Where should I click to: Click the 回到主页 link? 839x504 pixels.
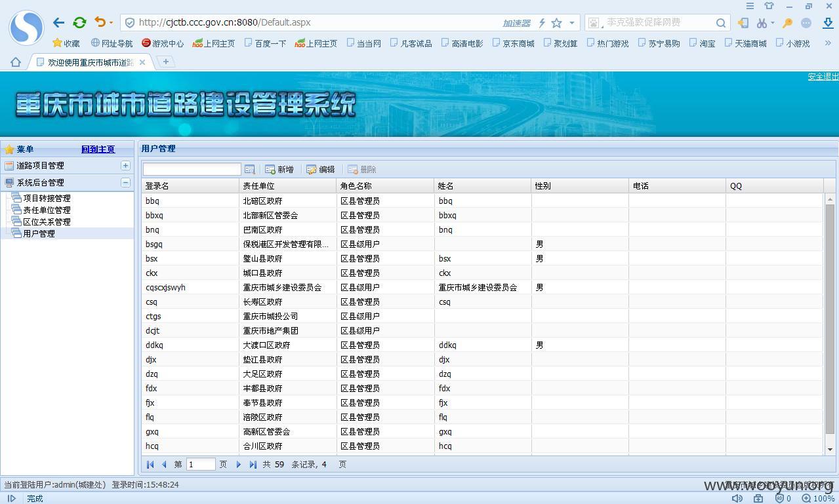click(98, 149)
